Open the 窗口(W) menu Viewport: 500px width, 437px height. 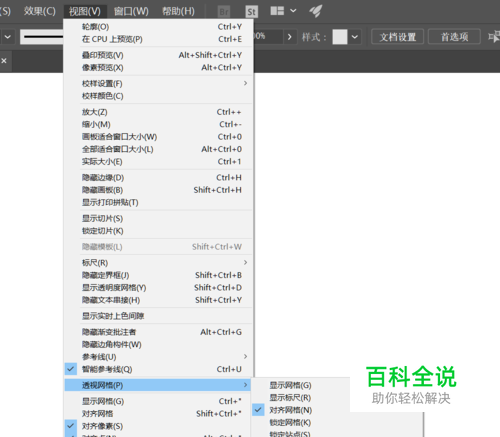pyautogui.click(x=131, y=11)
